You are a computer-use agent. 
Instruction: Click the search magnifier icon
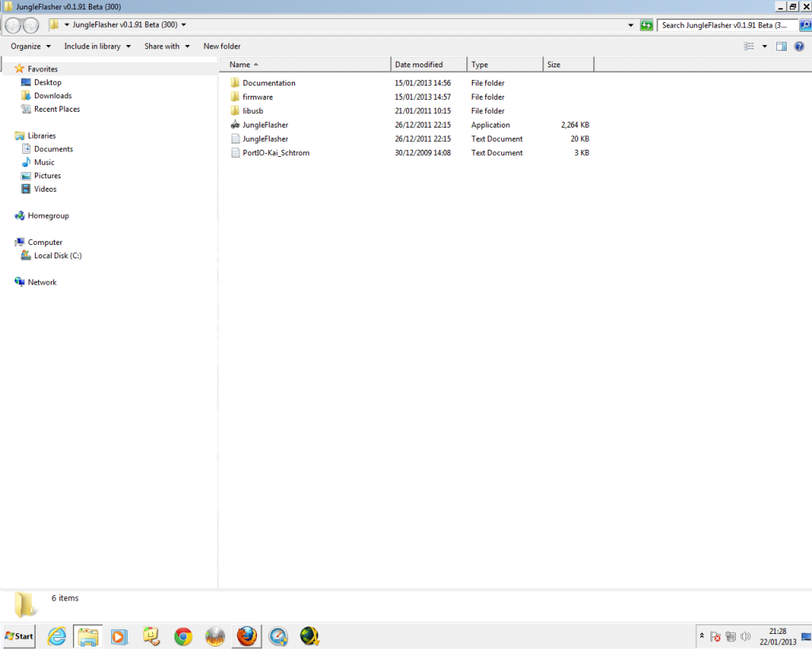click(805, 25)
